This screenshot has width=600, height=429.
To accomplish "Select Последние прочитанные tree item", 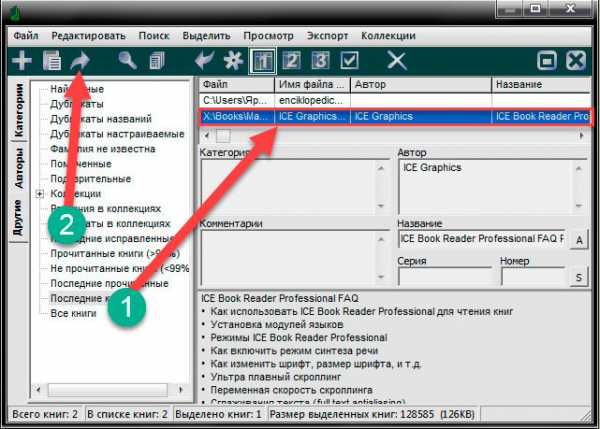I will 109,284.
